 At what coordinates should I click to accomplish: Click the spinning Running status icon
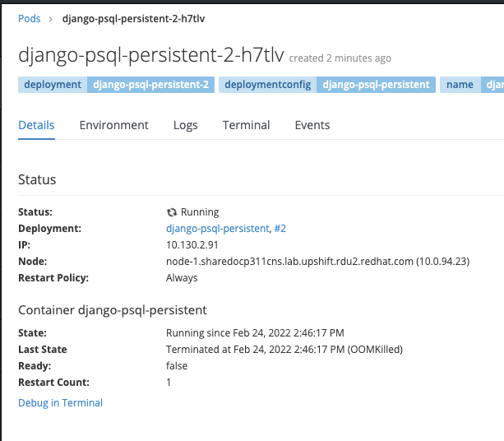click(172, 212)
